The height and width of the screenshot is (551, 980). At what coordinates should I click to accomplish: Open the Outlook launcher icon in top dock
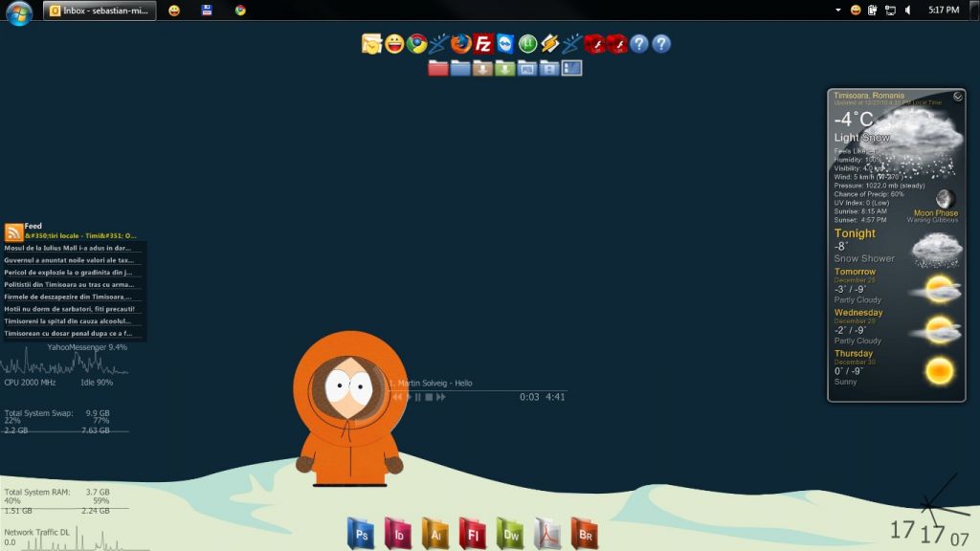pos(371,44)
